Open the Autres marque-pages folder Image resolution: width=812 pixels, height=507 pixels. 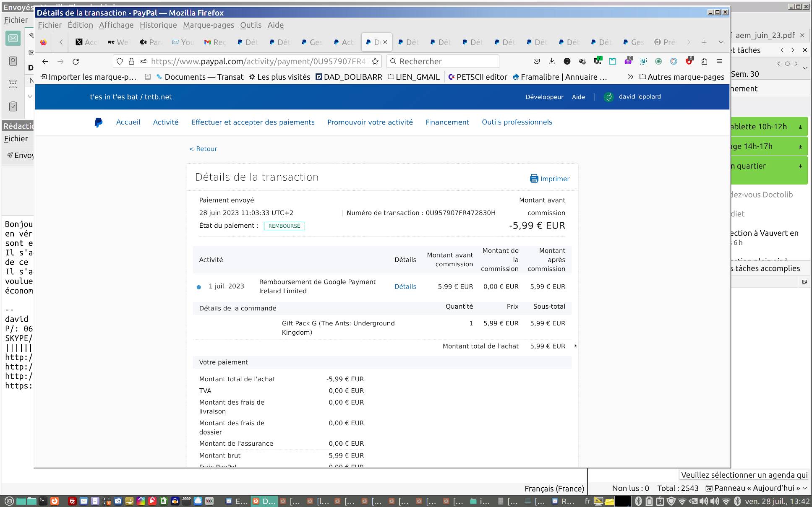[x=681, y=77]
